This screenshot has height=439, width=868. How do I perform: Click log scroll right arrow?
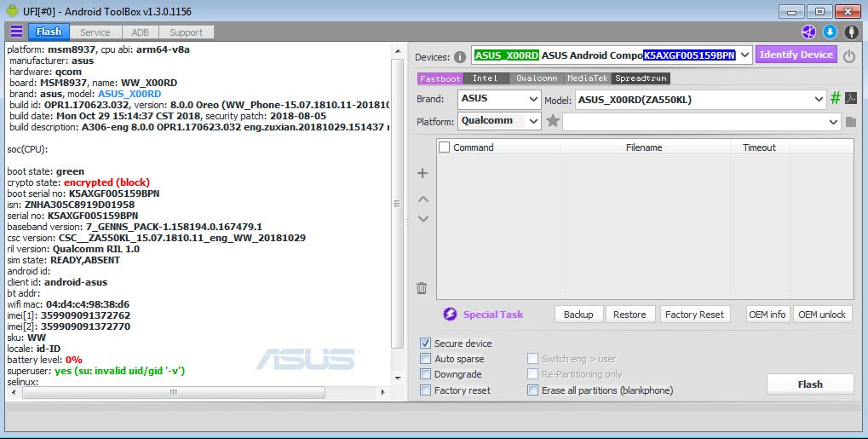[382, 392]
